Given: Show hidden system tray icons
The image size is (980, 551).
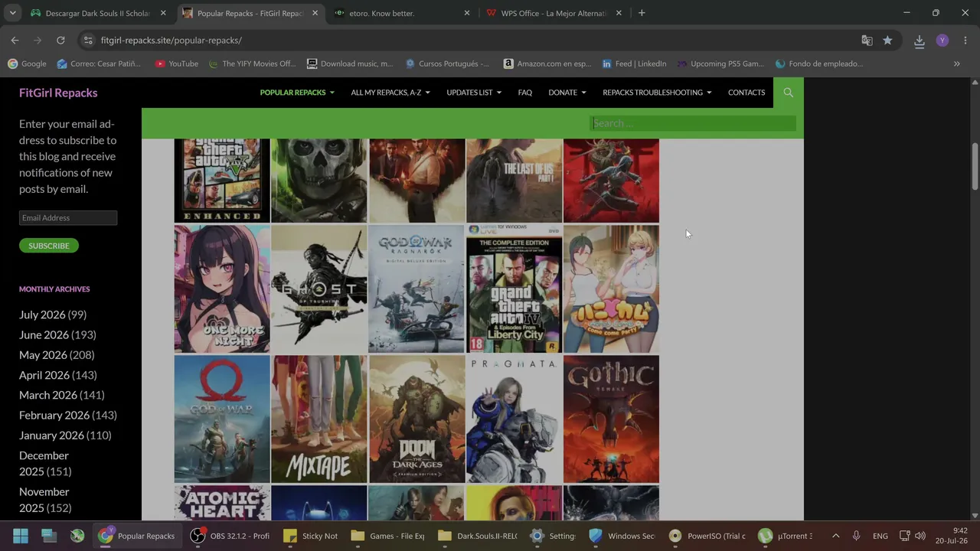Looking at the screenshot, I should coord(835,536).
